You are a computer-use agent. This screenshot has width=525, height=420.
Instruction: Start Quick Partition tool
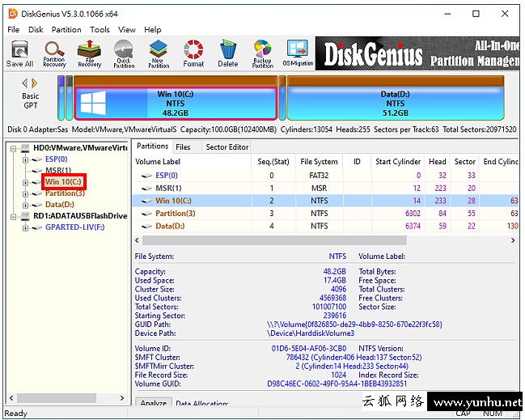click(x=124, y=54)
